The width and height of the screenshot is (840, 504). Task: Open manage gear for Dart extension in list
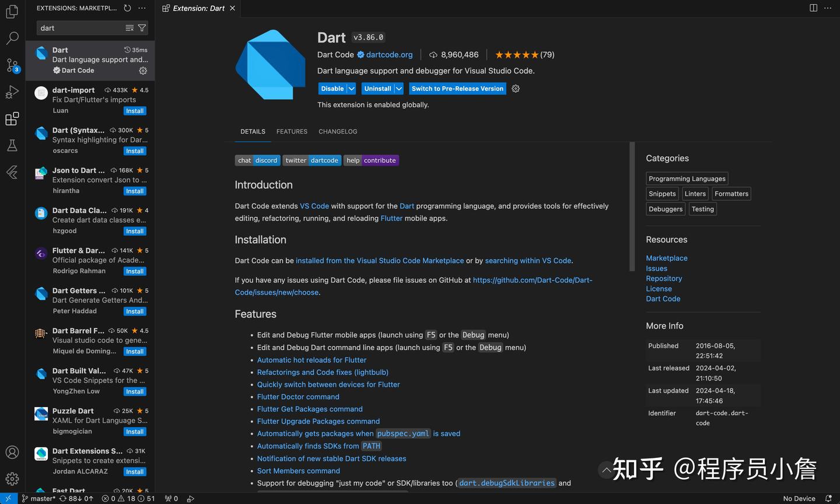pyautogui.click(x=143, y=71)
